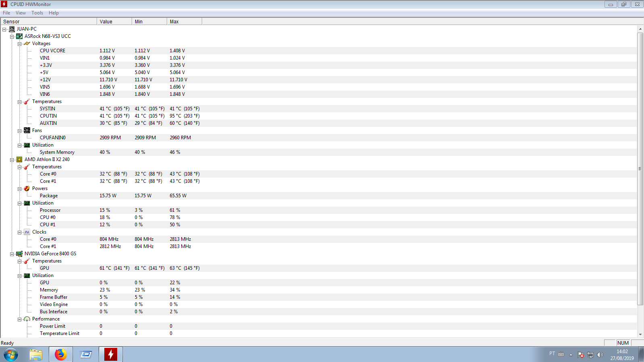Screen dimensions: 644x362
Task: Collapse the ASRock N68-VS3 UCC node
Action: pyautogui.click(x=12, y=37)
